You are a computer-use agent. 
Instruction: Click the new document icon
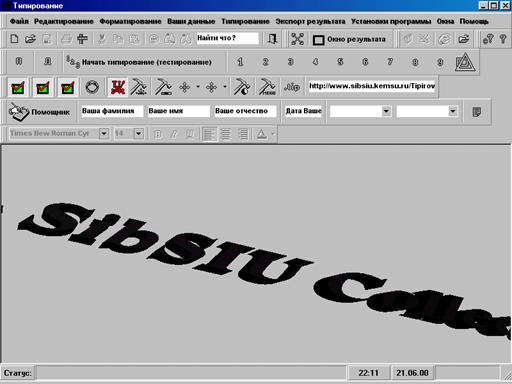pos(14,39)
